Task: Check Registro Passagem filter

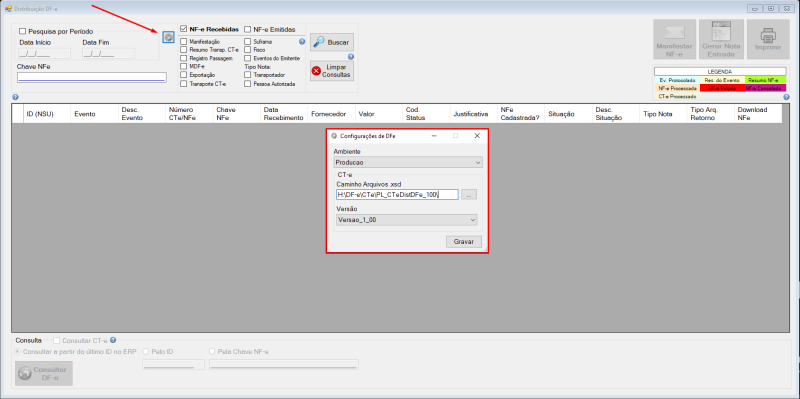Action: [x=184, y=58]
